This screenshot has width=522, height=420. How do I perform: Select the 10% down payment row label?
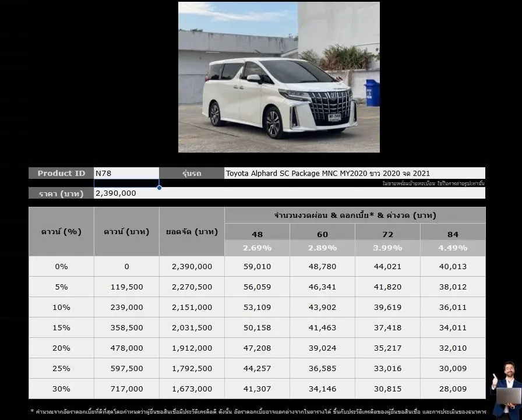(61, 307)
